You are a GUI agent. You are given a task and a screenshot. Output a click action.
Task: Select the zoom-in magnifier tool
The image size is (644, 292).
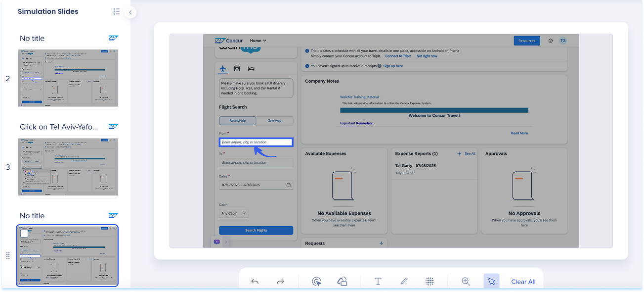pos(466,282)
